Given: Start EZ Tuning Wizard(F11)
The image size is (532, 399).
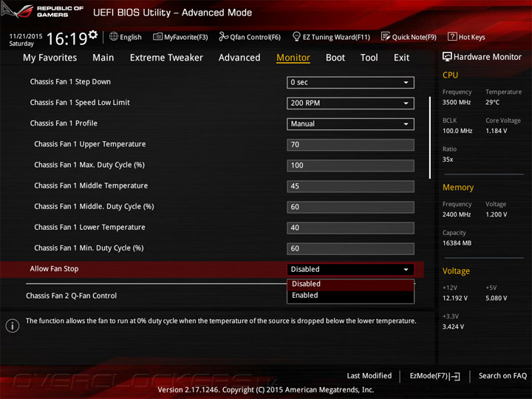Looking at the screenshot, I should point(331,37).
